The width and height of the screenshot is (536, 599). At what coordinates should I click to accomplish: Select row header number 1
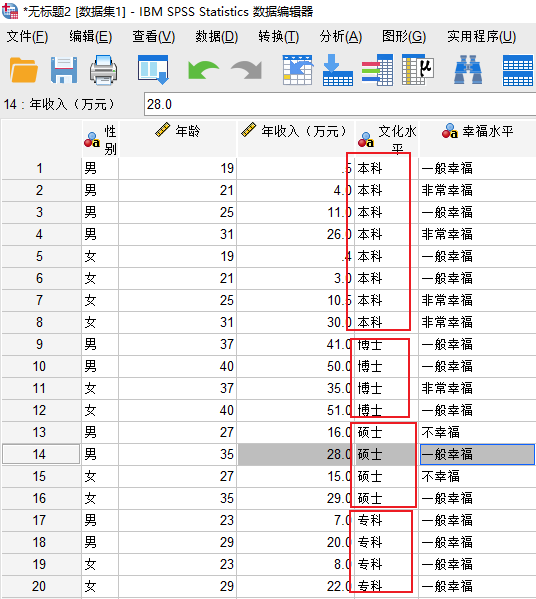tap(41, 168)
